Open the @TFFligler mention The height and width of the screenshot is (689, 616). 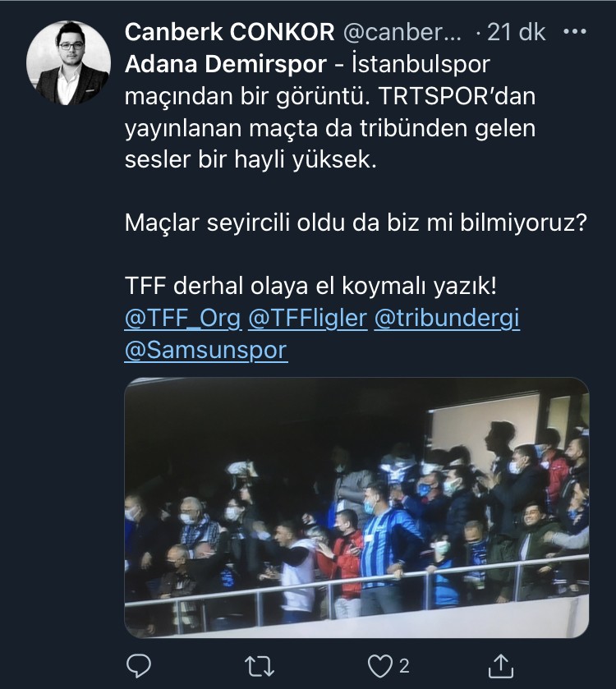(307, 319)
